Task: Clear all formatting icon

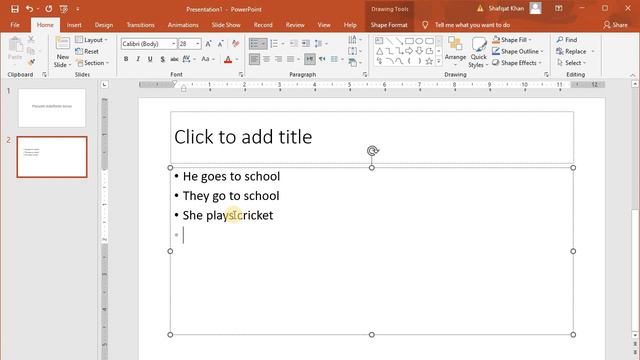Action: point(236,44)
